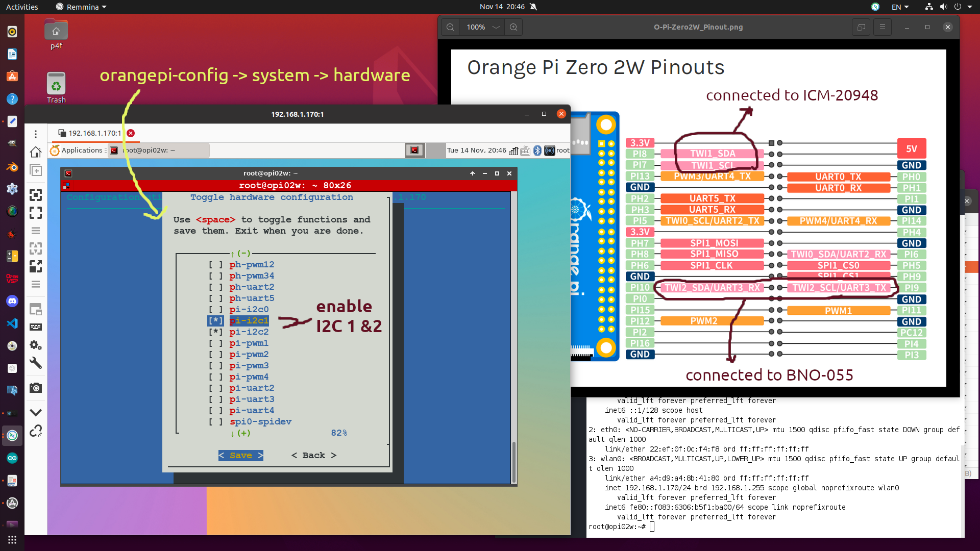Image resolution: width=980 pixels, height=551 pixels.
Task: Click the Remmina fit-window icon
Action: point(36,194)
